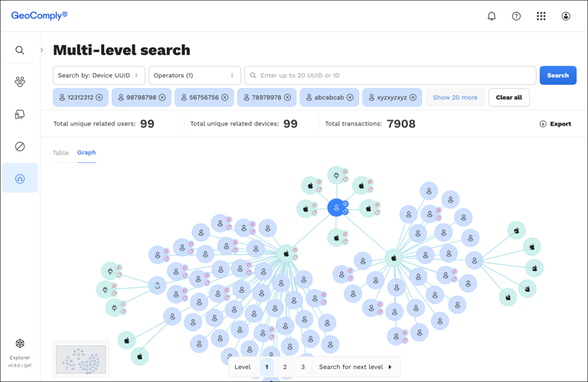Remove the abcabcab filter chip
Viewport: 588px width, 382px height.
click(350, 97)
